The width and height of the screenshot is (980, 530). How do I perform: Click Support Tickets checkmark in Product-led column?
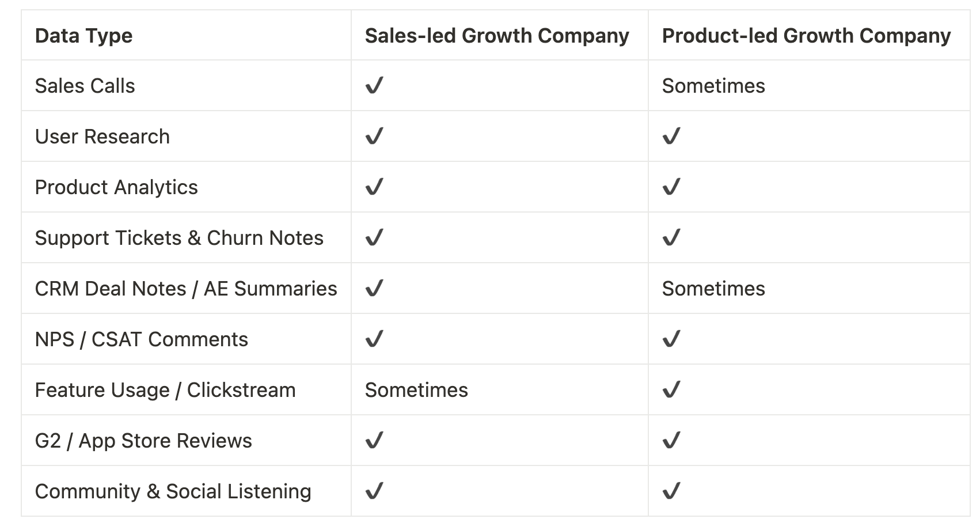tap(671, 238)
